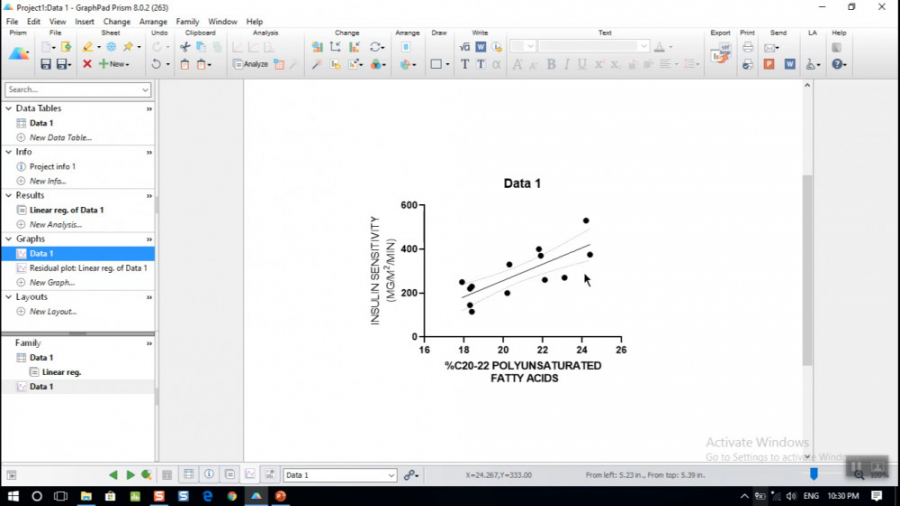This screenshot has width=900, height=506.
Task: Go to next sheet green arrow
Action: (130, 475)
